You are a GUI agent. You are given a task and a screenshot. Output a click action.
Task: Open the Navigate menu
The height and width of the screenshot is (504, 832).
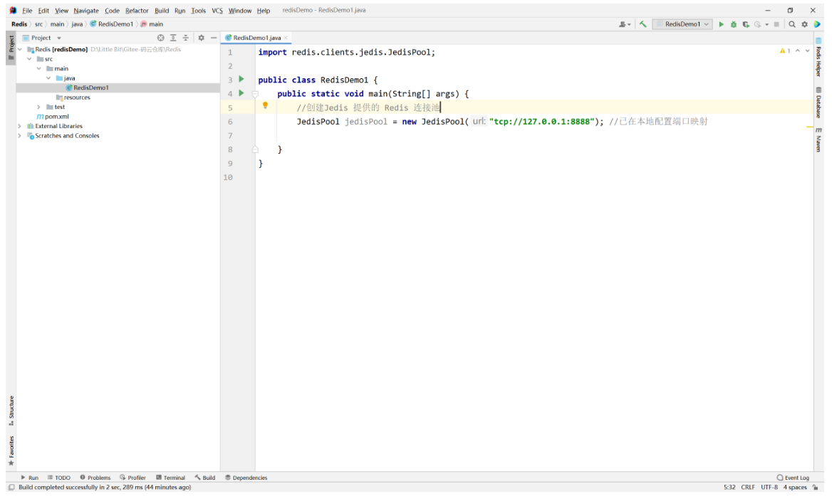click(86, 11)
